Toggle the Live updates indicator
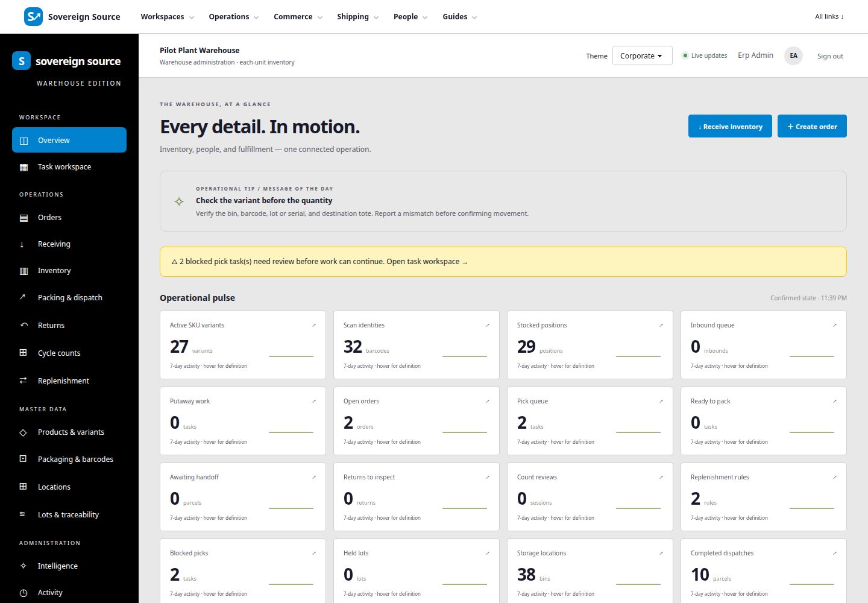Screen dimensions: 868x603 pyautogui.click(x=705, y=55)
